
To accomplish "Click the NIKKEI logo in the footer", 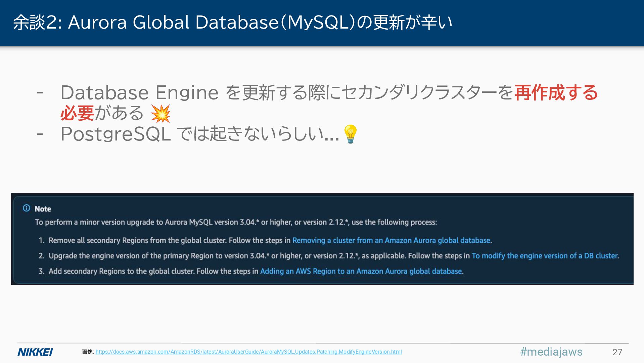I will coord(35,352).
